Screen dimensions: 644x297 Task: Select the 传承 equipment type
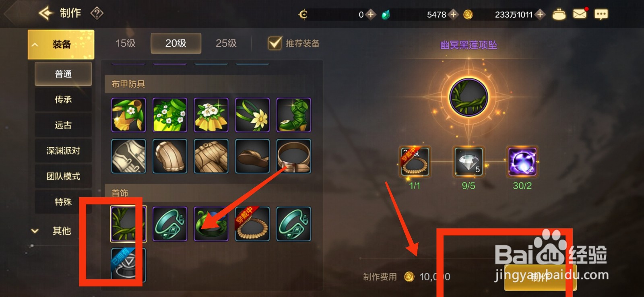pos(63,99)
